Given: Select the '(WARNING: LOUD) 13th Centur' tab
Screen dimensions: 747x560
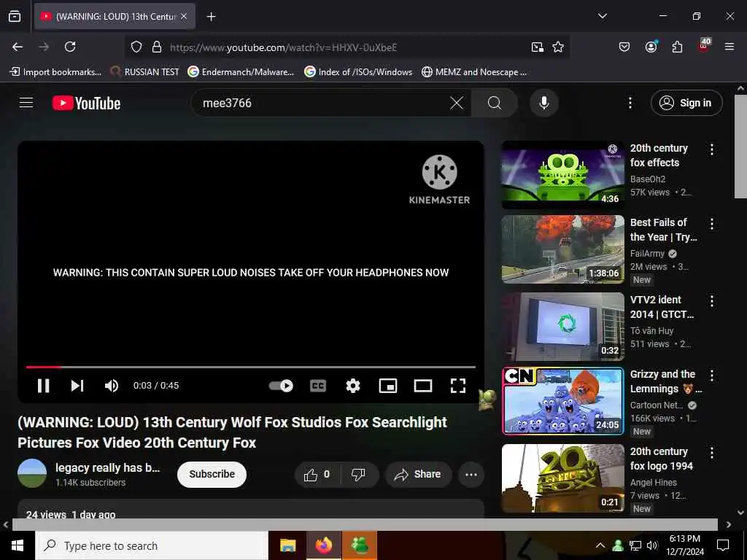Looking at the screenshot, I should click(x=115, y=16).
